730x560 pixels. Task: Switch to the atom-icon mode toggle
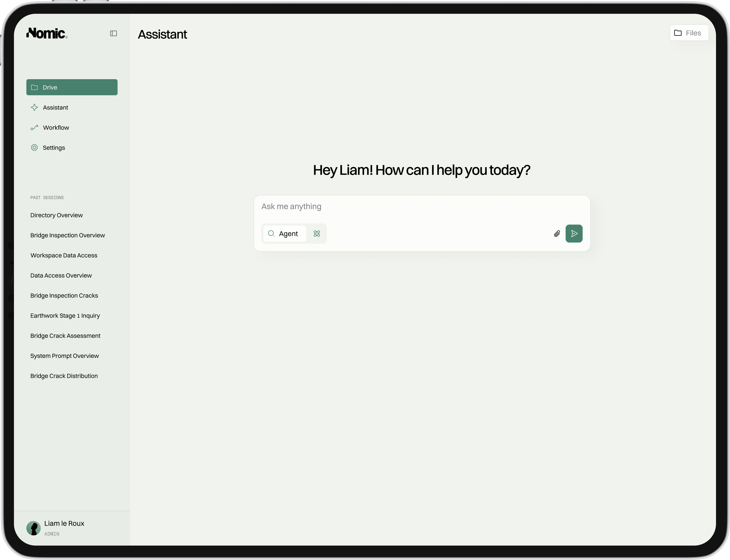pos(317,234)
